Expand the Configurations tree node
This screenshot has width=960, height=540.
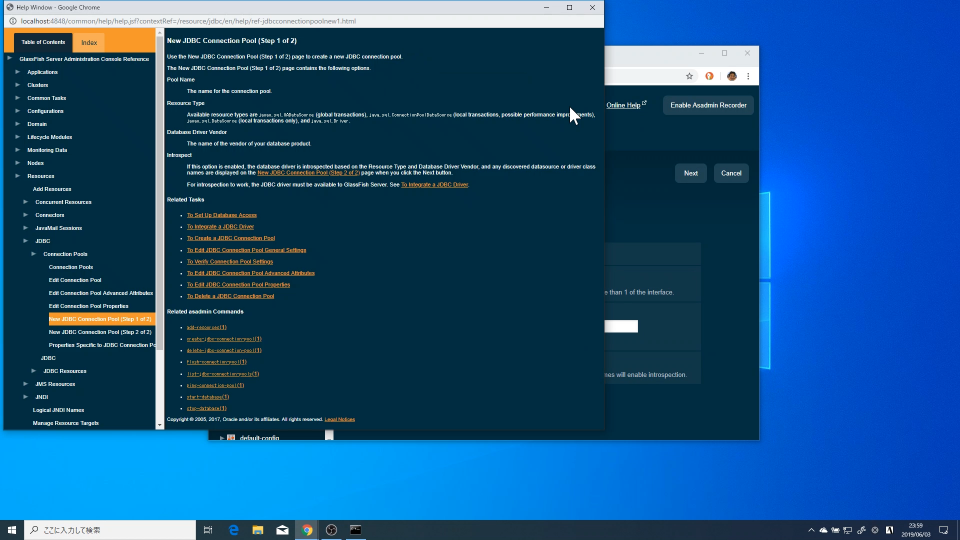(x=17, y=111)
